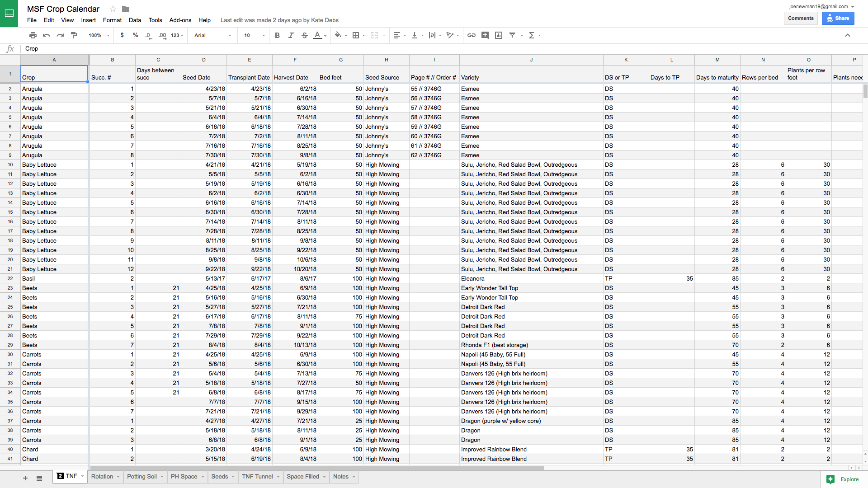This screenshot has height=488, width=868.
Task: Toggle bold formatting
Action: tap(277, 35)
